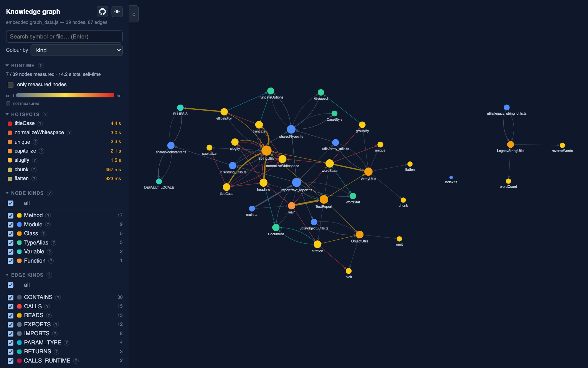The image size is (588, 368).
Task: Select the ObjectUtils class node
Action: 360,234
